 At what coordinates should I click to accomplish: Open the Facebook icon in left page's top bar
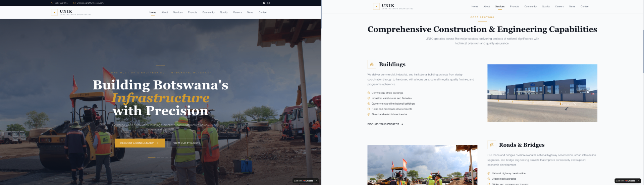[264, 3]
